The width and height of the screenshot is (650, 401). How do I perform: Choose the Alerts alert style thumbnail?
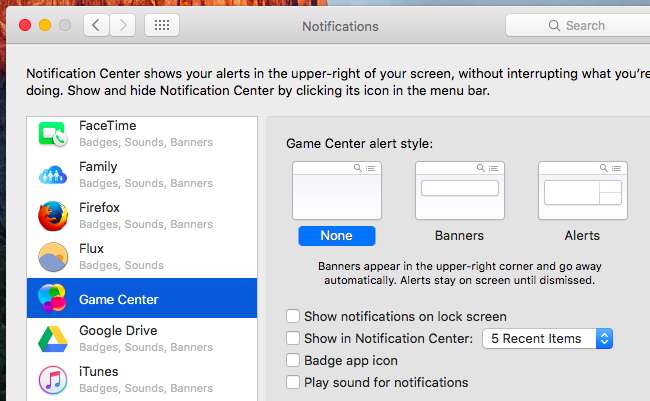click(582, 190)
